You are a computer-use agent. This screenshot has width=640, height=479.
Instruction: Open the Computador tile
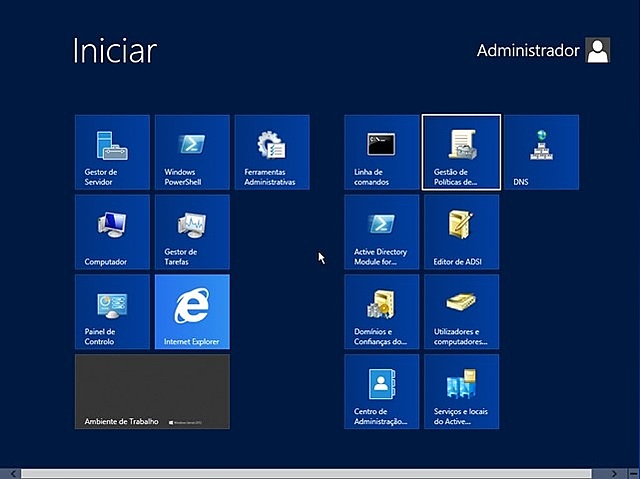pyautogui.click(x=112, y=232)
